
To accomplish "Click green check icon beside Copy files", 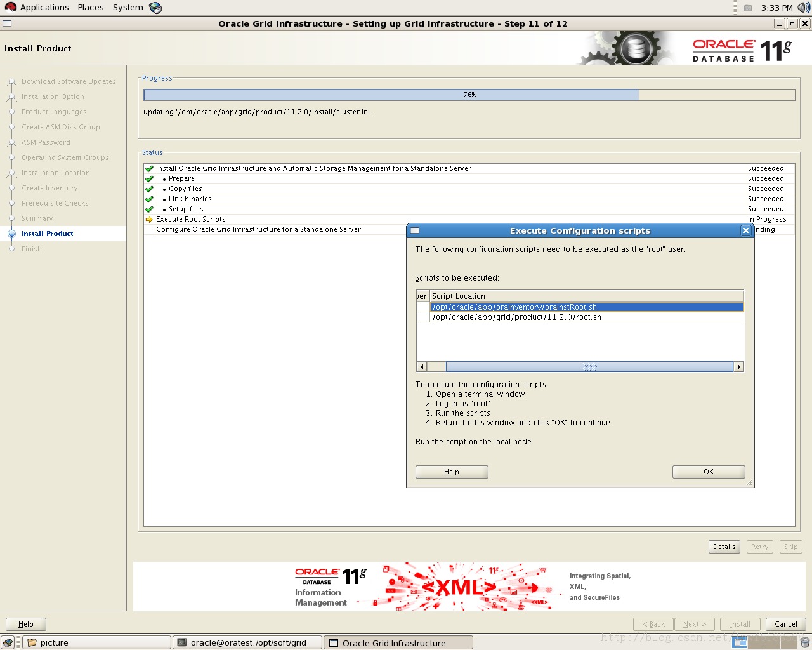I will pyautogui.click(x=150, y=189).
